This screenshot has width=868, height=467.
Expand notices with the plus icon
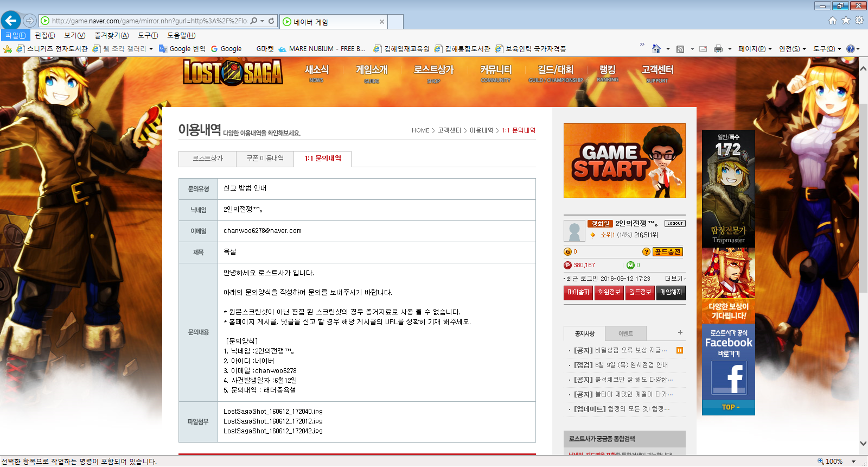pyautogui.click(x=680, y=332)
